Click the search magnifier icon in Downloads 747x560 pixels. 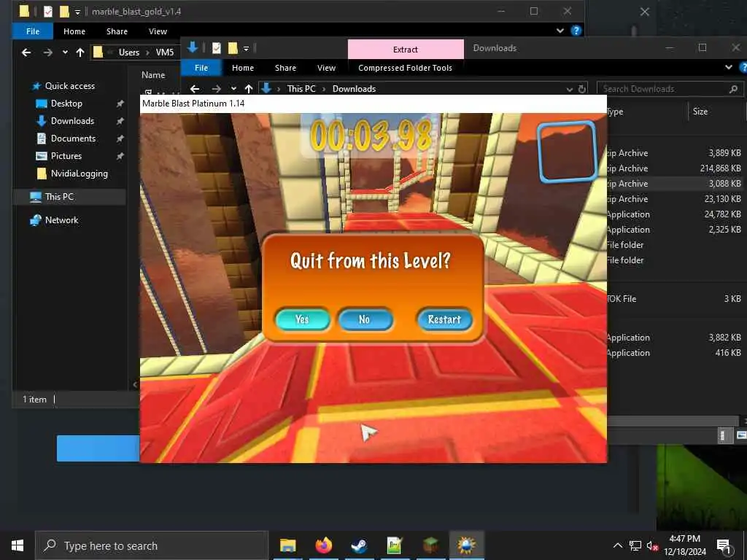click(x=734, y=88)
